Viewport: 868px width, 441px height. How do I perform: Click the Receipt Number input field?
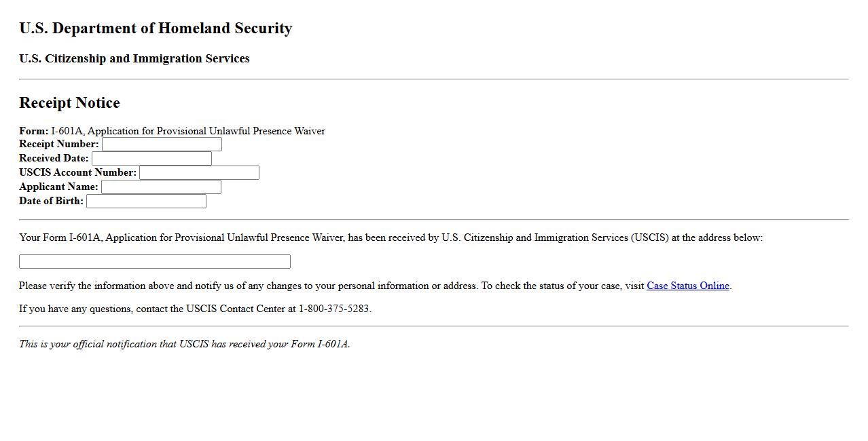coord(162,145)
